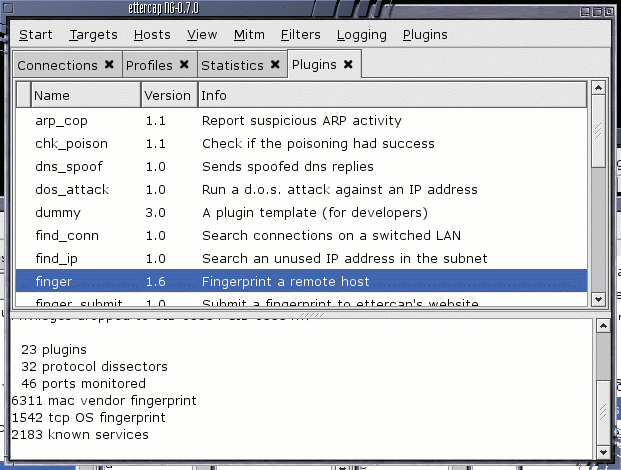Click the plugin list vertical scrollbar thumb
This screenshot has height=470, width=621.
point(598,131)
